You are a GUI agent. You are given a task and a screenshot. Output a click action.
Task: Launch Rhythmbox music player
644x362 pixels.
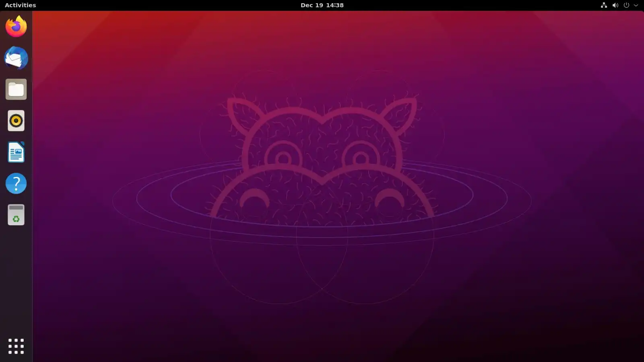coord(16,121)
